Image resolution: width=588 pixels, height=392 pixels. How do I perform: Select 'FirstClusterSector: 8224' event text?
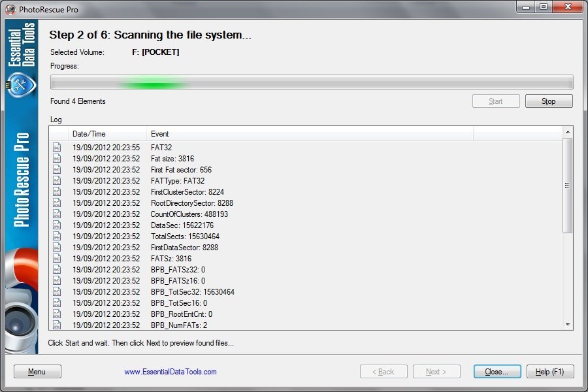pyautogui.click(x=188, y=191)
